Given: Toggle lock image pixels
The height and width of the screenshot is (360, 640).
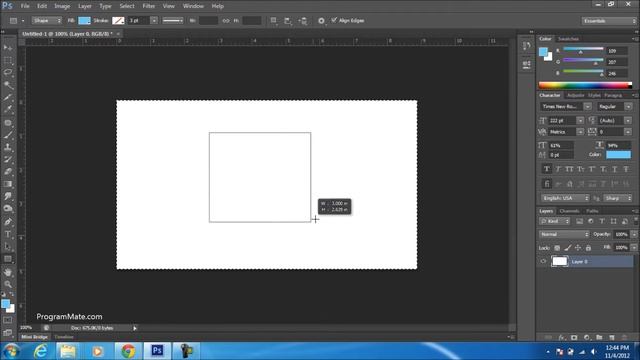Looking at the screenshot, I should [568, 248].
